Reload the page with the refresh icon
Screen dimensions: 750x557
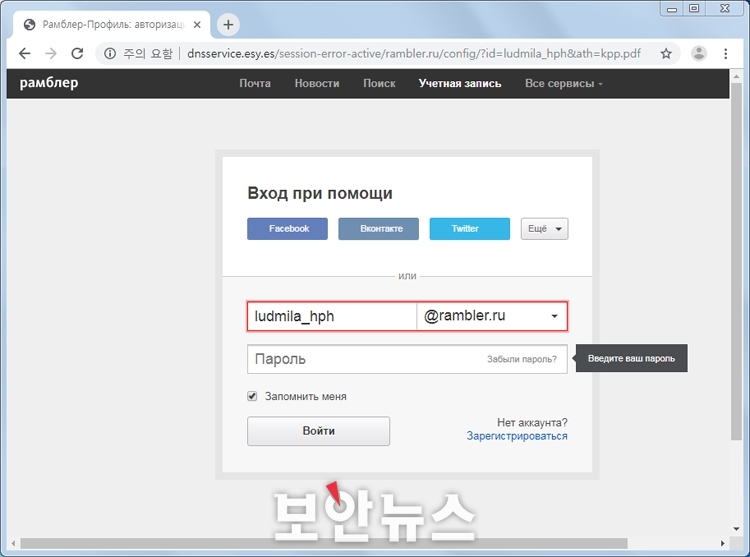pyautogui.click(x=77, y=53)
